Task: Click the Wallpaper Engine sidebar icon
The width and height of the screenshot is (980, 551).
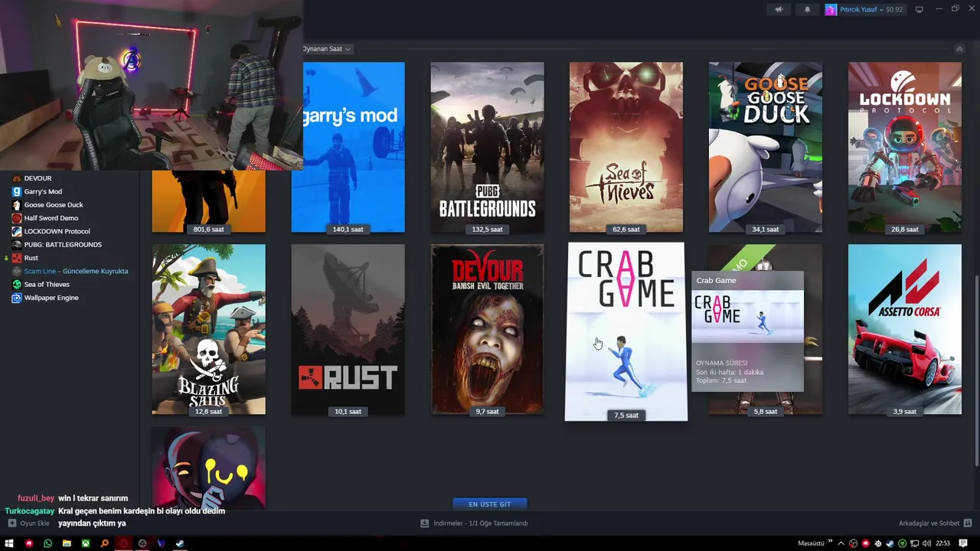Action: pyautogui.click(x=17, y=298)
